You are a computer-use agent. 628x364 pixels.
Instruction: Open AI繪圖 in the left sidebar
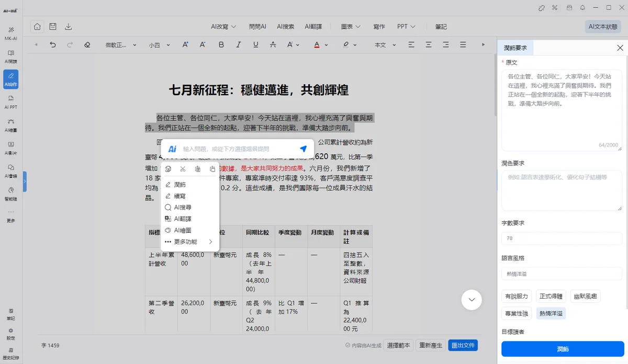click(x=10, y=124)
